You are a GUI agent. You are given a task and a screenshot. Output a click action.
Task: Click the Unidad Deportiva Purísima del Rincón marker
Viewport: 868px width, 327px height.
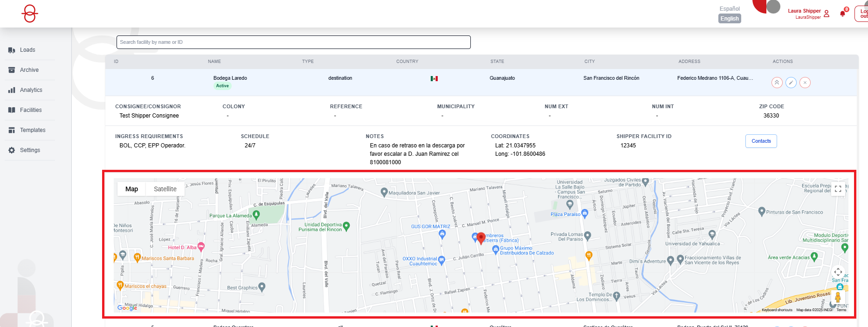[346, 226]
